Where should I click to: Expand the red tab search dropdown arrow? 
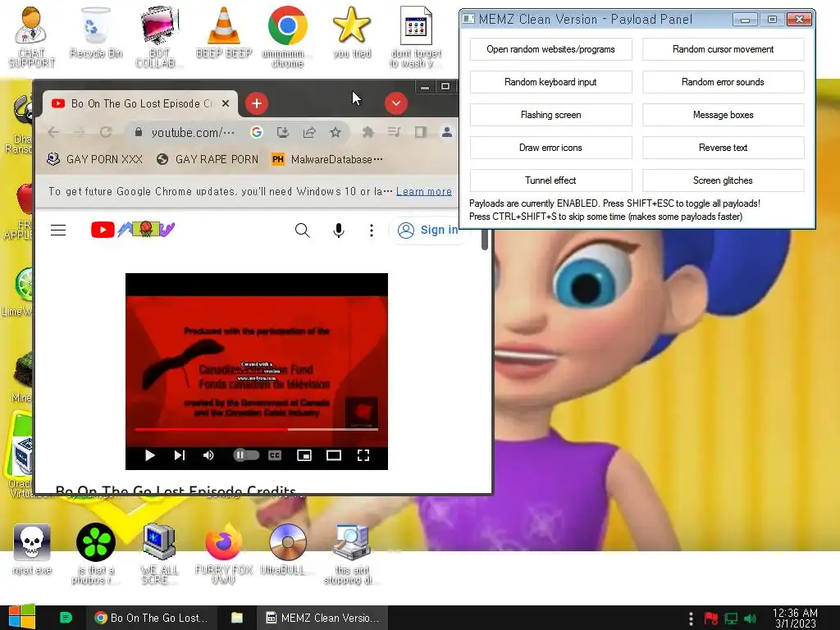point(396,103)
